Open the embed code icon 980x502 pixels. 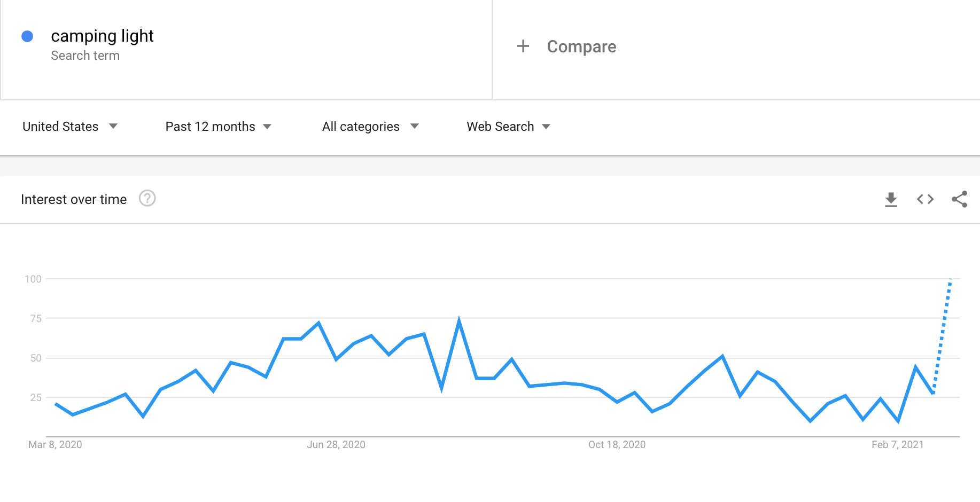pyautogui.click(x=925, y=200)
